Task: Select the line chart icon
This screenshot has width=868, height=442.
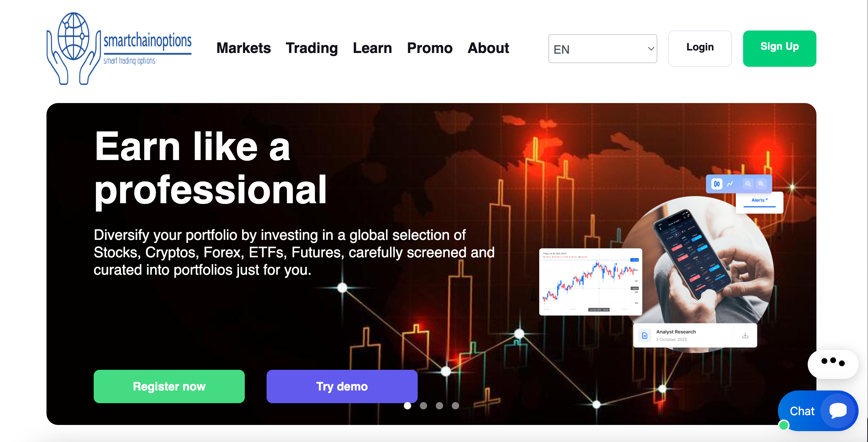Action: point(730,184)
